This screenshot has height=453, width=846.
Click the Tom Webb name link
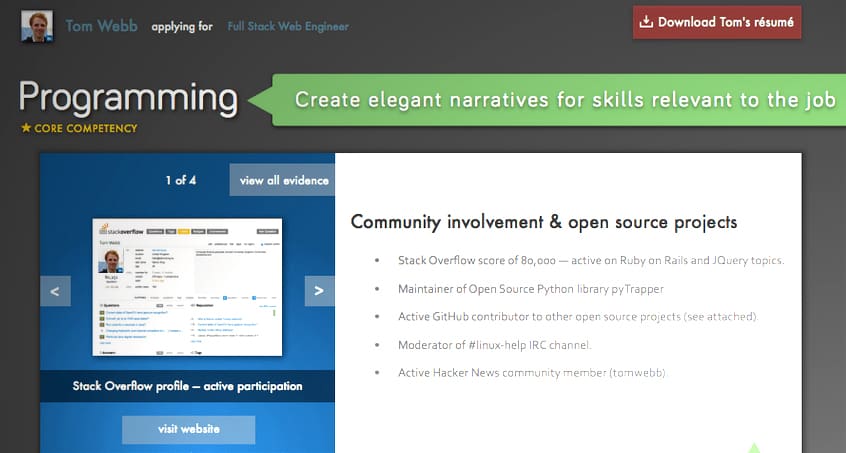click(100, 26)
